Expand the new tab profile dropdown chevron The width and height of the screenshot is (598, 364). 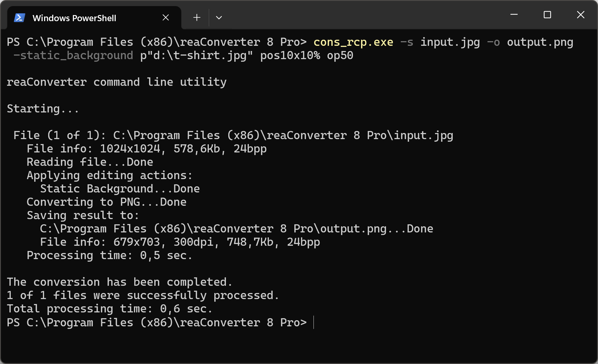[x=219, y=18]
